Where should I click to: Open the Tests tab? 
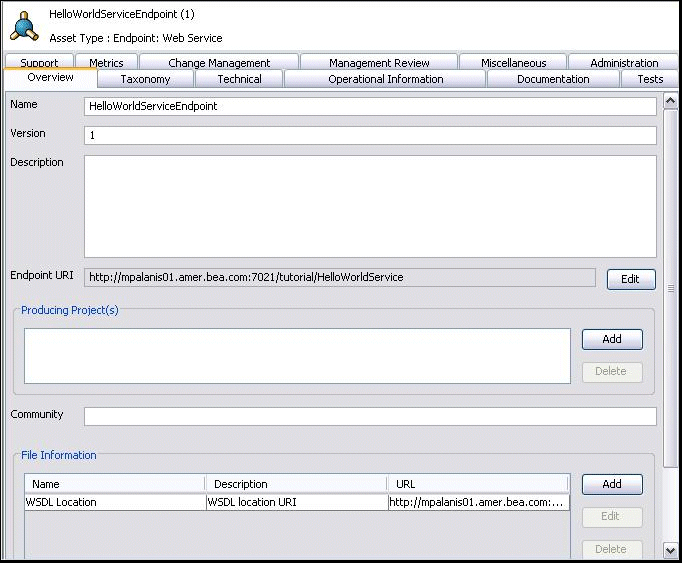coord(650,79)
